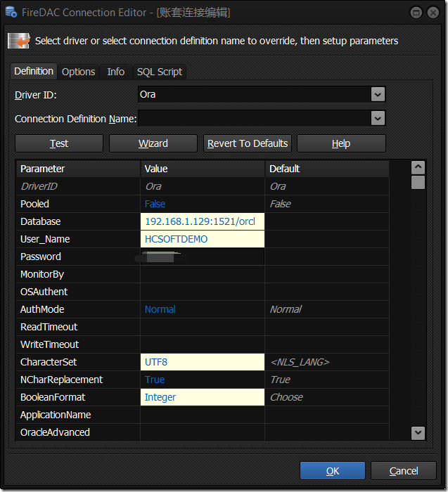Screen dimensions: 448x492
Task: Select the CharacterSet value UTF8
Action: (x=203, y=362)
